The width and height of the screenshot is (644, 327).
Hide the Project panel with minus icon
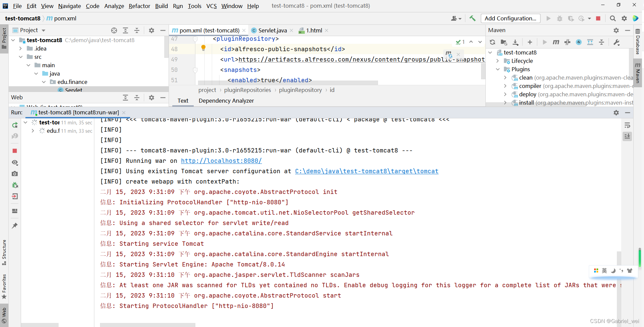(163, 30)
